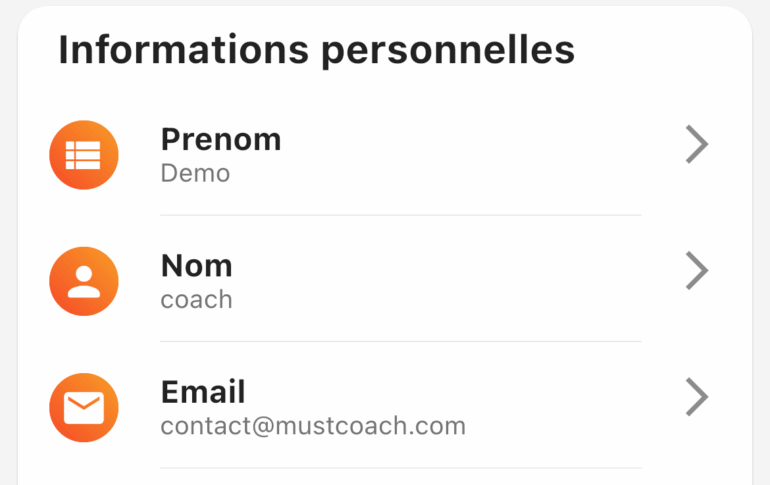Viewport: 770px width, 485px height.
Task: Click the contact@mustcoach.com address
Action: point(313,426)
